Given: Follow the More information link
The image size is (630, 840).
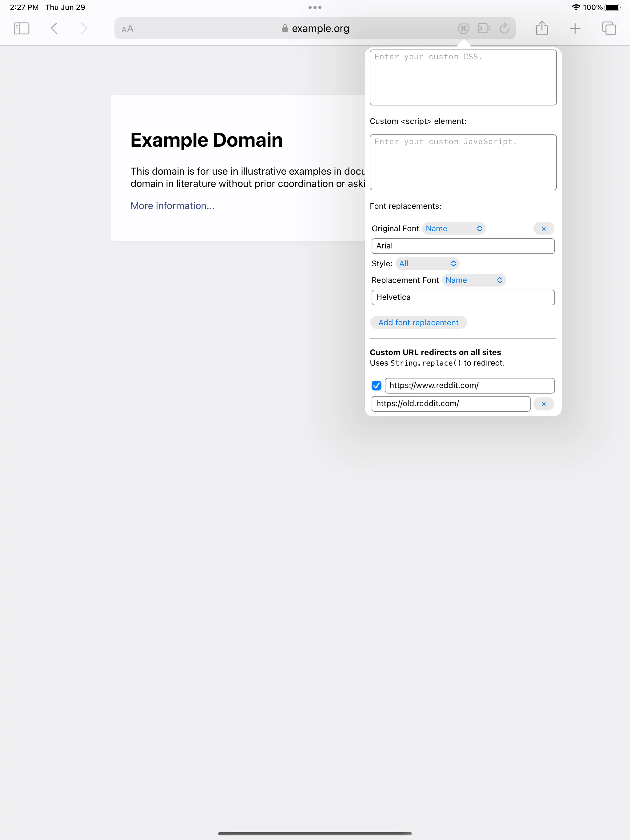Looking at the screenshot, I should (x=173, y=206).
